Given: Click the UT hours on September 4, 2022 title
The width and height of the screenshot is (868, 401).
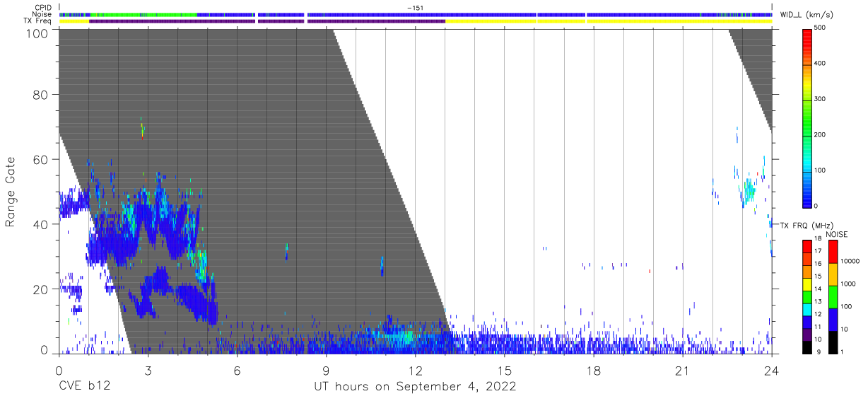Looking at the screenshot, I should click(x=415, y=387).
